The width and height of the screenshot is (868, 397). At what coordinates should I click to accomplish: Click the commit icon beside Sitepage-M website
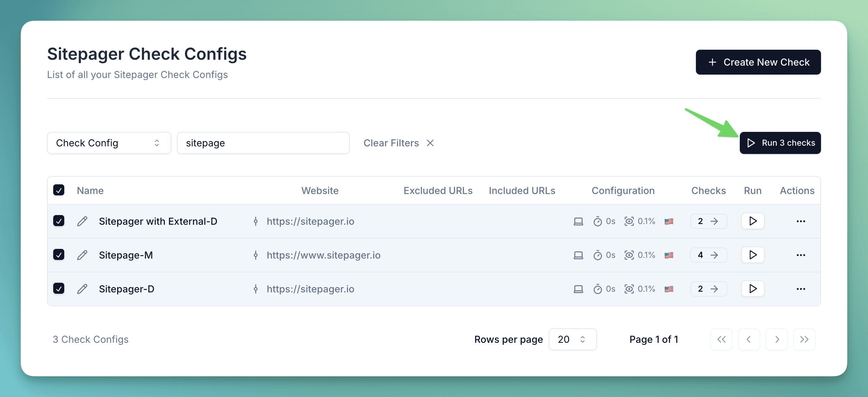click(256, 255)
